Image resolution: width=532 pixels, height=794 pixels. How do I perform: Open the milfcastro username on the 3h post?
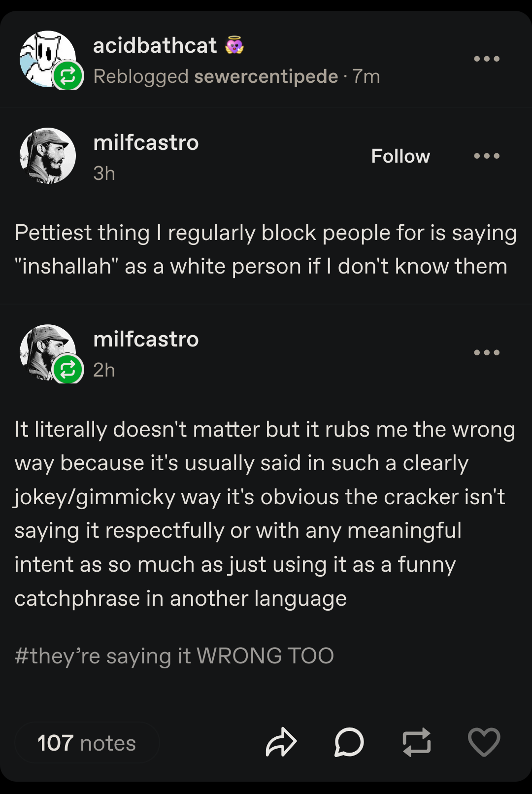pos(146,142)
